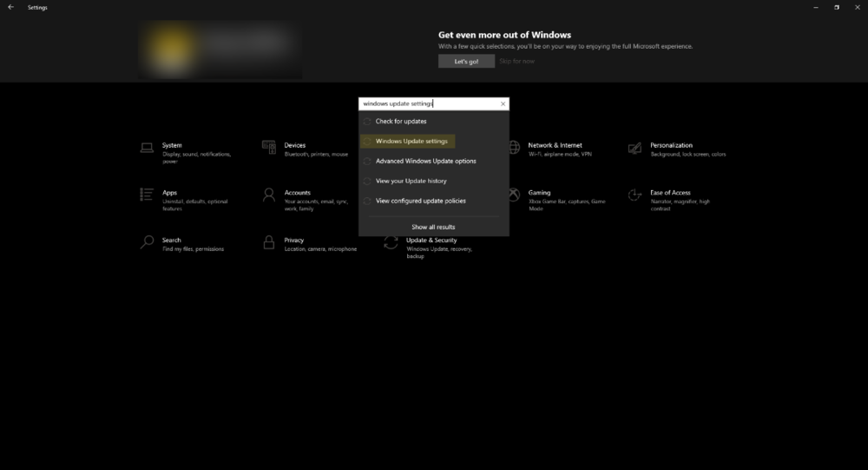
Task: Click the Gaming Xbox icon
Action: (x=514, y=195)
